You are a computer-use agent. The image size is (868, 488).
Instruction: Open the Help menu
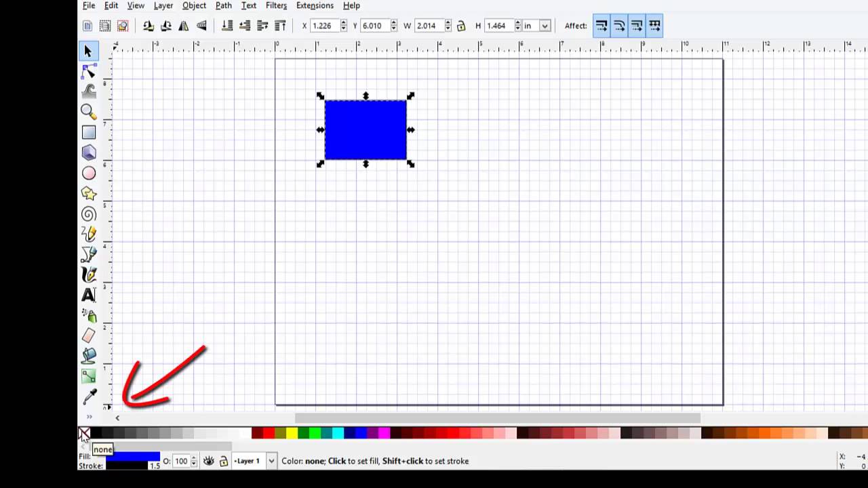click(351, 5)
